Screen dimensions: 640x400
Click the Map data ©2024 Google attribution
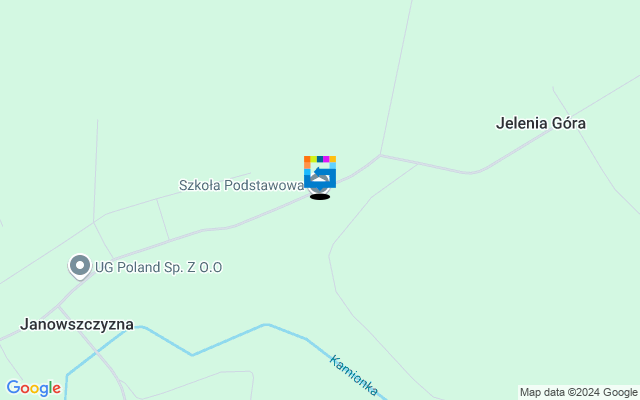pyautogui.click(x=579, y=393)
